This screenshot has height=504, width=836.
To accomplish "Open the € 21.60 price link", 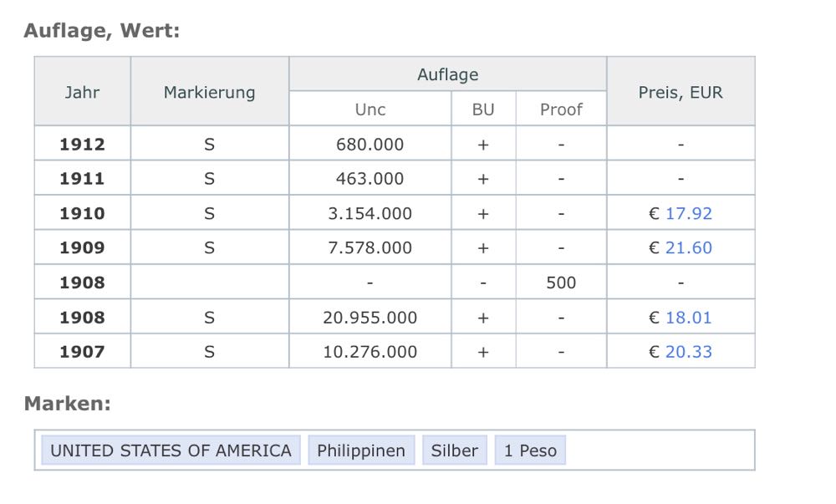I will [688, 248].
